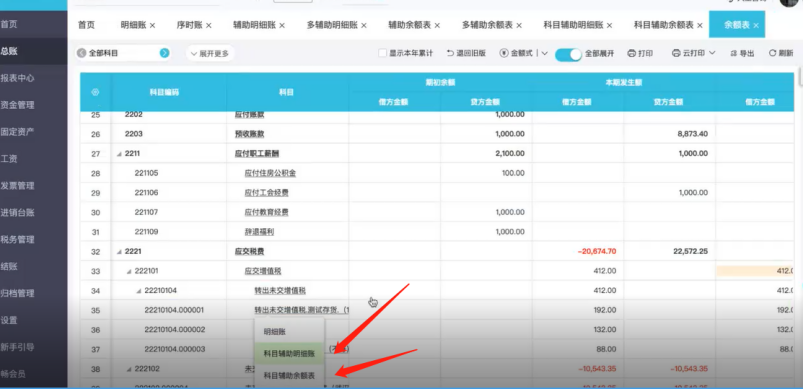
Task: Open the 辞退福利 subject link
Action: (x=259, y=232)
